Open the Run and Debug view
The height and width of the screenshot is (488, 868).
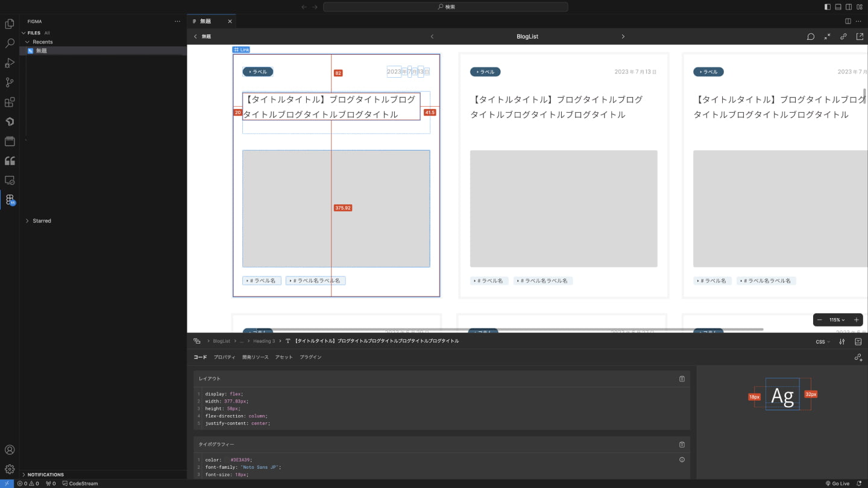coord(10,63)
